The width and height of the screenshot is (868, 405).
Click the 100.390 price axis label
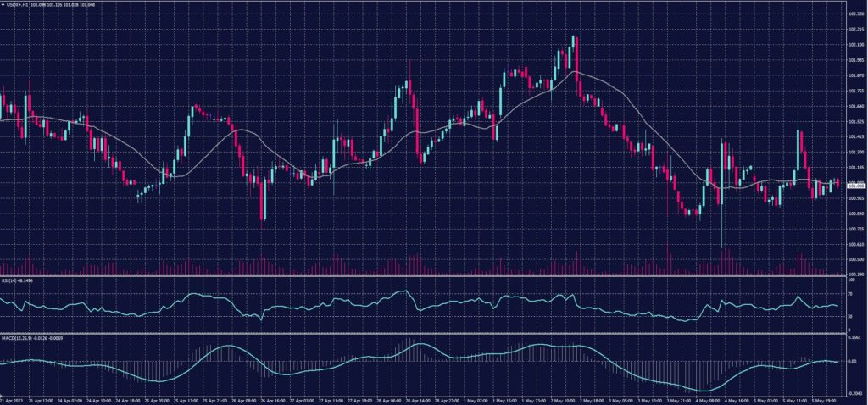[855, 275]
